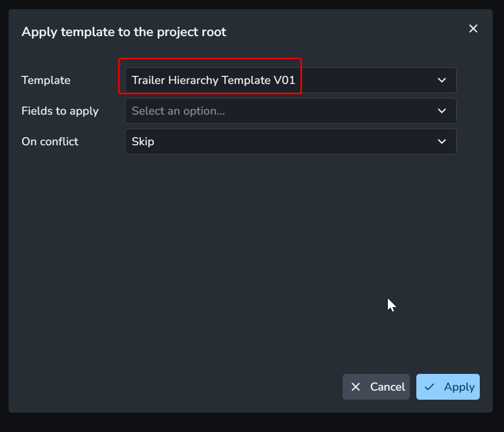Click the 'Template' field label
Screen dimensions: 504x432
[46, 80]
